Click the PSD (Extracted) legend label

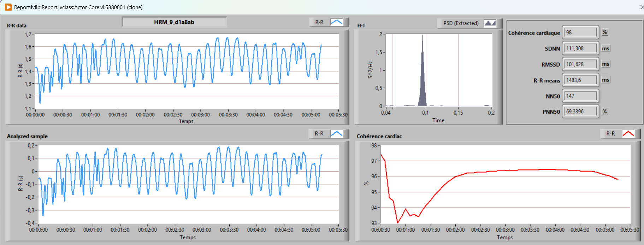[x=461, y=23]
